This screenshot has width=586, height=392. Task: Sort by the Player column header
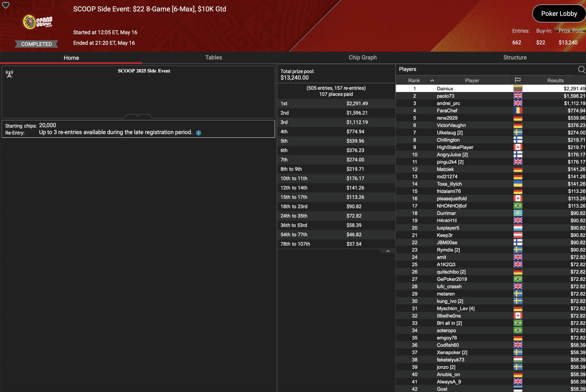[472, 81]
